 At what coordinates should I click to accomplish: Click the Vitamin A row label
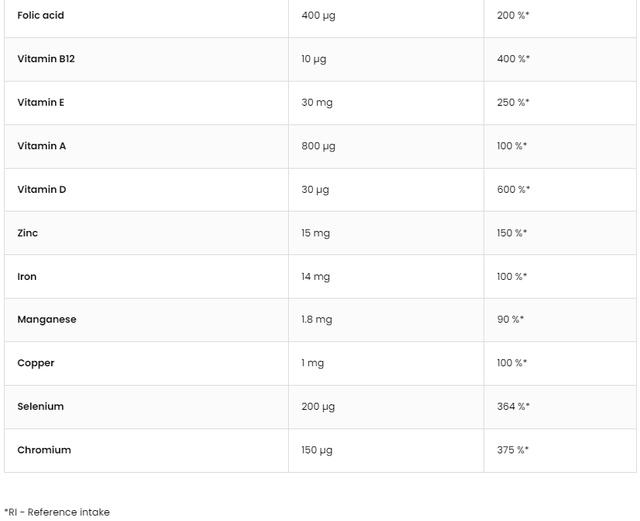tap(42, 146)
